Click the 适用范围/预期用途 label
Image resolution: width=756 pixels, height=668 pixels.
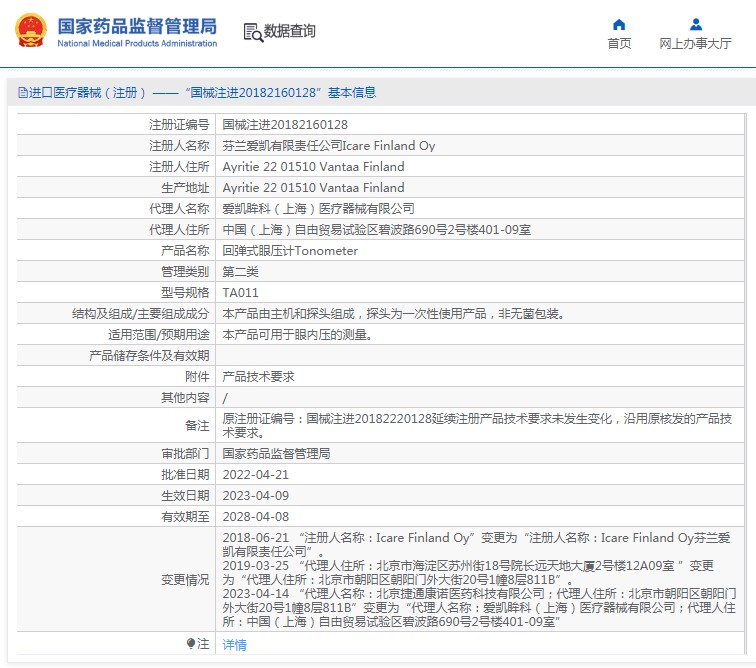tap(159, 335)
